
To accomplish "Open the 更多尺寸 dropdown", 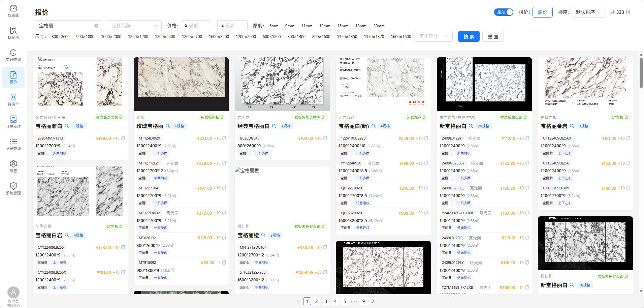I will pyautogui.click(x=434, y=36).
